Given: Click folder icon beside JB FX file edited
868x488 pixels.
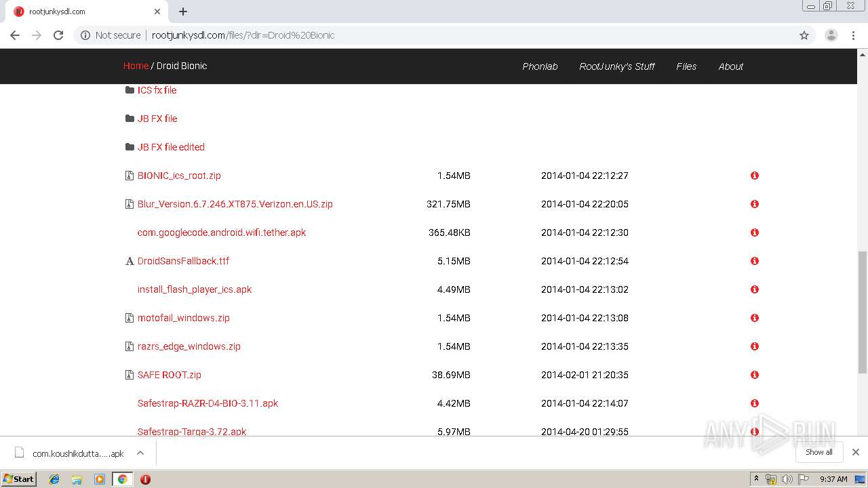Looking at the screenshot, I should [x=130, y=147].
